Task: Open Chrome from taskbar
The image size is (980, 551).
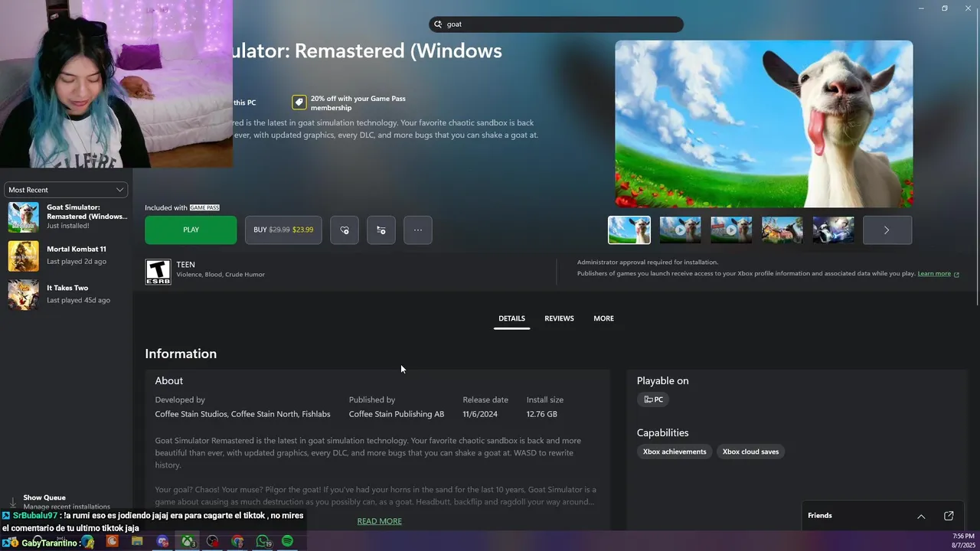Action: pos(237,541)
